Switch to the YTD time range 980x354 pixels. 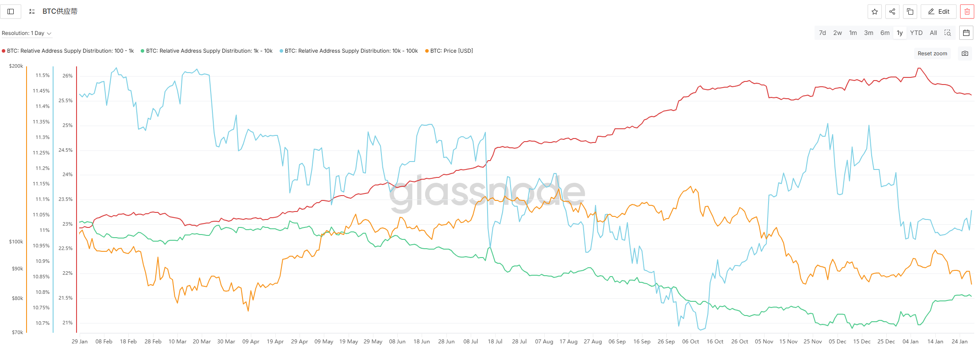916,33
